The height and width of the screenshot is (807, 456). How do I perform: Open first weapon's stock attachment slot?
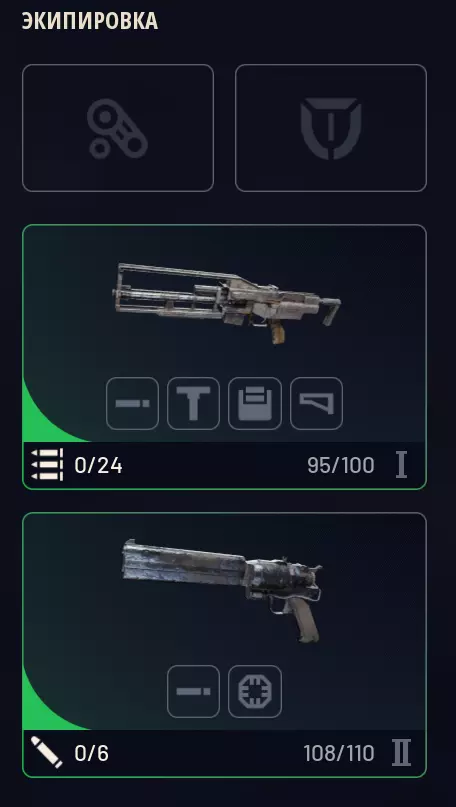[x=317, y=404]
